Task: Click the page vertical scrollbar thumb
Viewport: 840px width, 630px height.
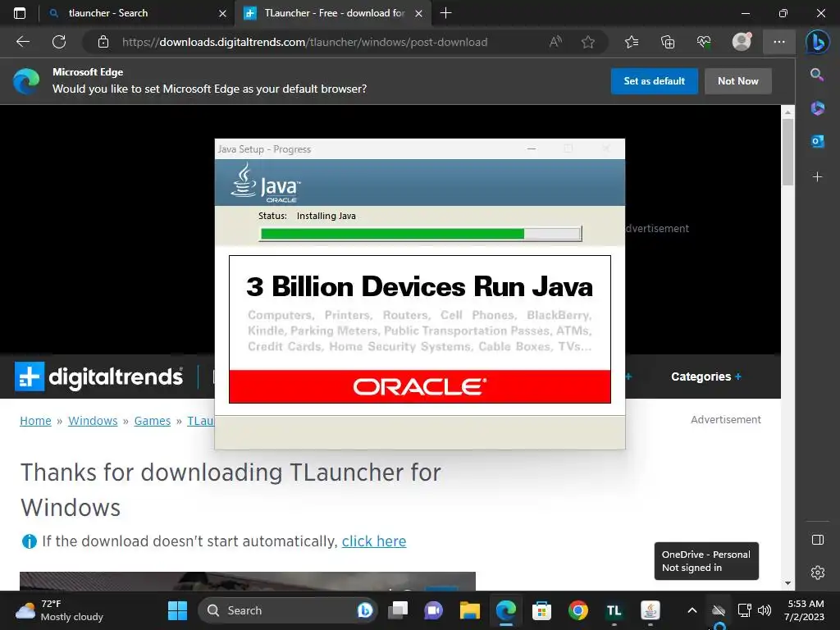Action: point(787,152)
